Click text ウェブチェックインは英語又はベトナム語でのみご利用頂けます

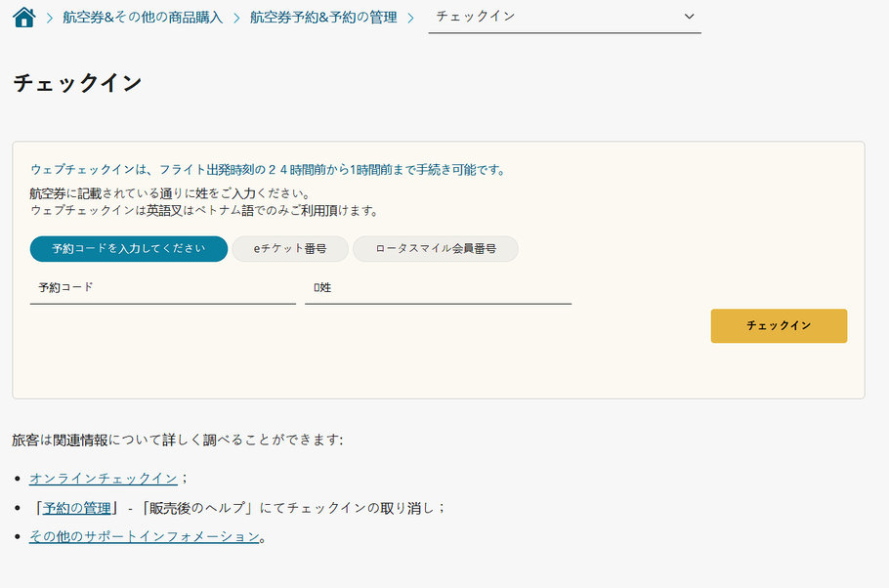click(x=204, y=211)
